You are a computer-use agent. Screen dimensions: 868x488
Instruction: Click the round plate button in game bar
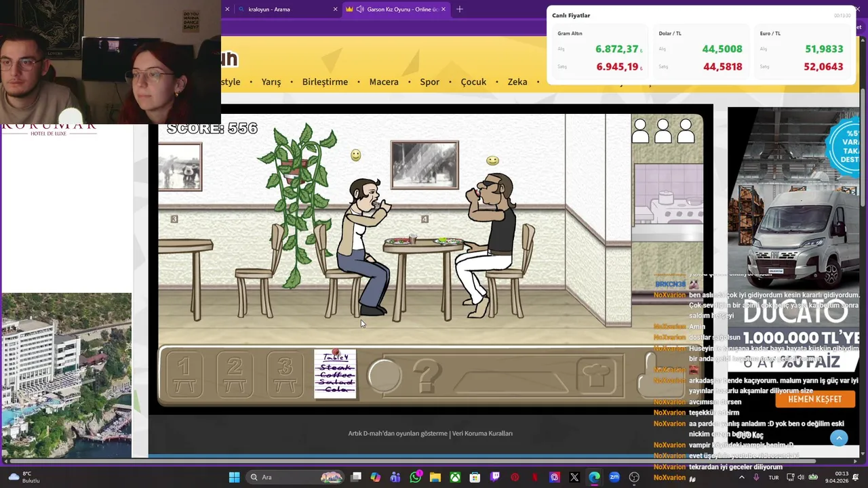point(384,375)
